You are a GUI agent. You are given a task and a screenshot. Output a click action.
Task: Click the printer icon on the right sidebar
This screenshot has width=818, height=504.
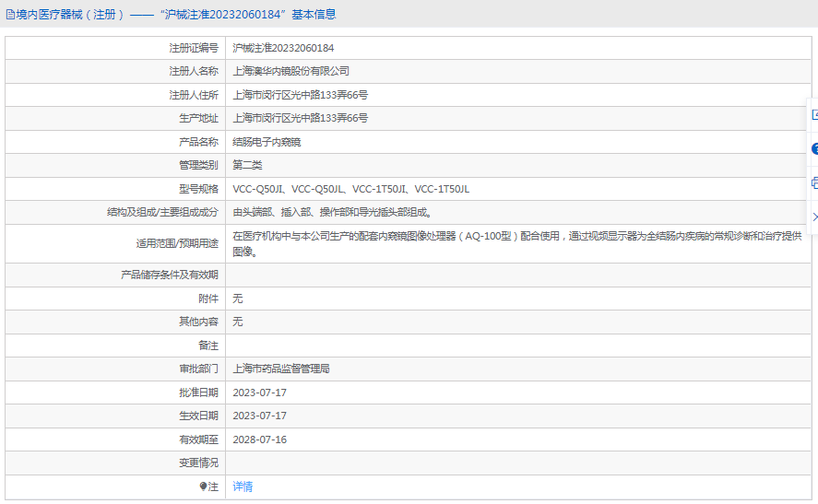(x=815, y=183)
